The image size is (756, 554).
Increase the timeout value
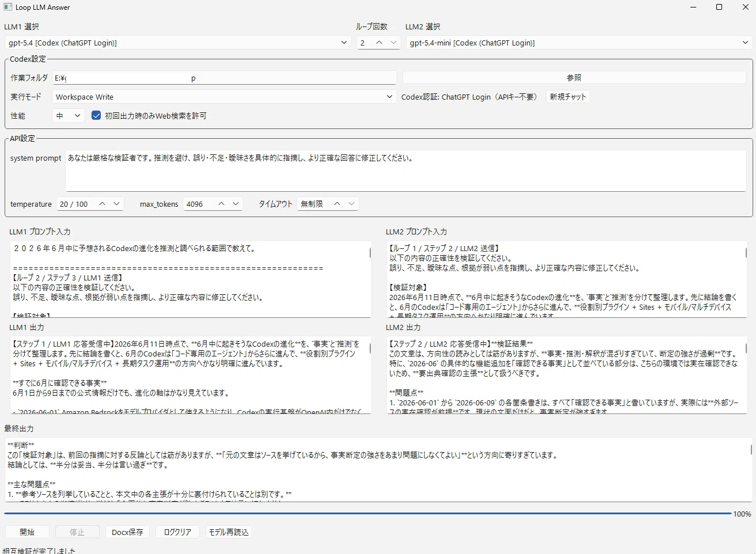[337, 204]
